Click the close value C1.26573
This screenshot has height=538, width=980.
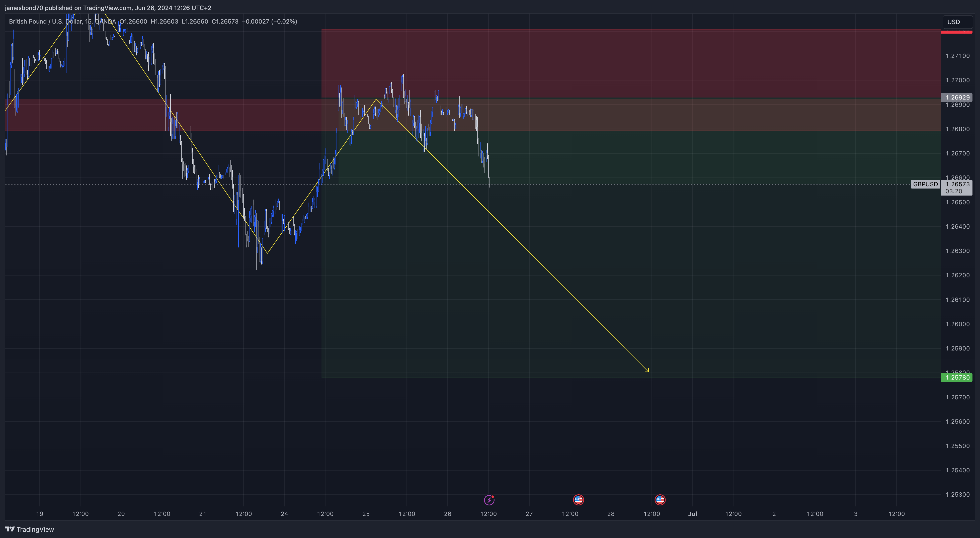pyautogui.click(x=225, y=21)
